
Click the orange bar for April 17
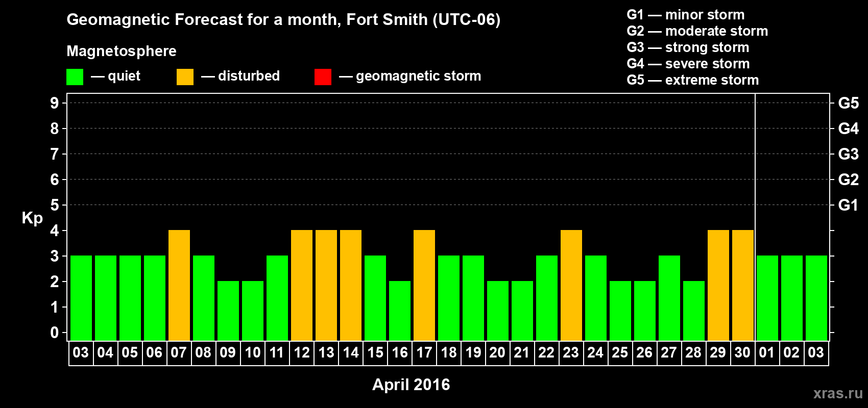[424, 286]
